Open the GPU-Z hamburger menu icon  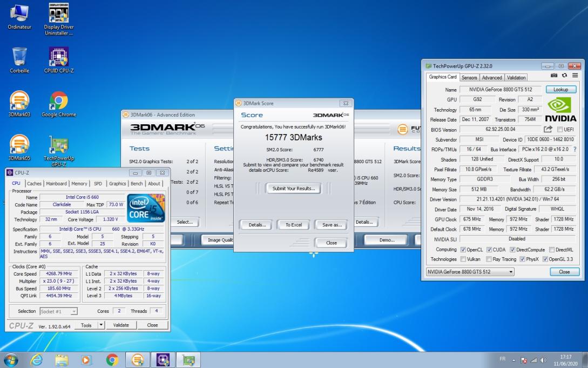coord(575,76)
